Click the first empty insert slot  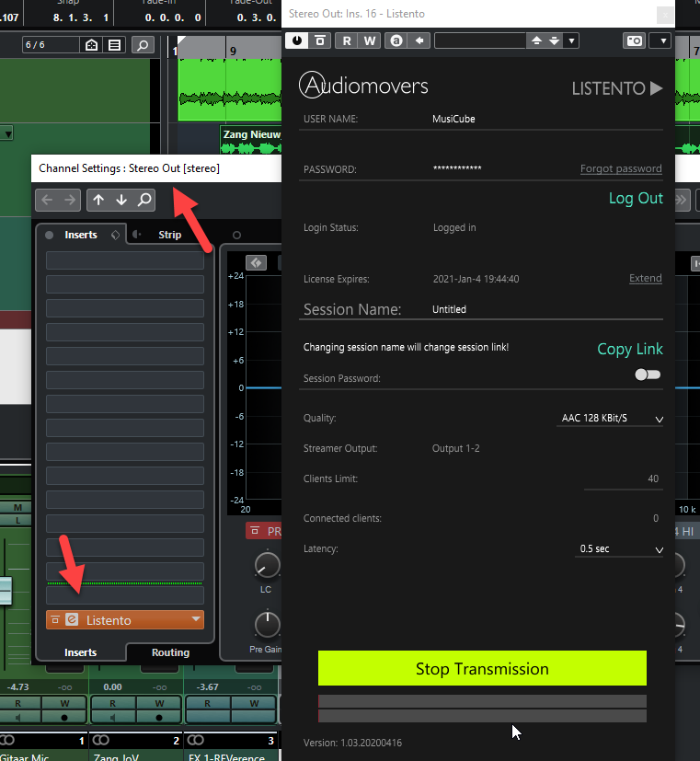[x=125, y=260]
